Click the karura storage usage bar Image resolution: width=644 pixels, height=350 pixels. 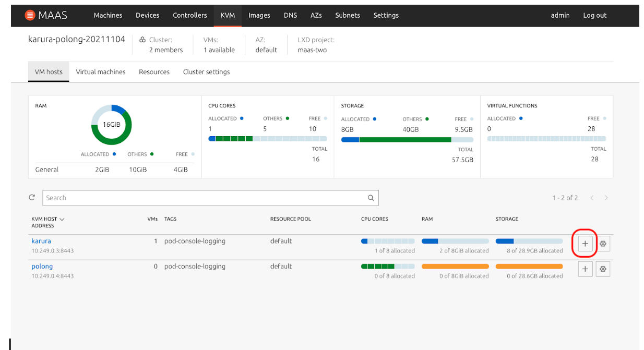pyautogui.click(x=529, y=242)
